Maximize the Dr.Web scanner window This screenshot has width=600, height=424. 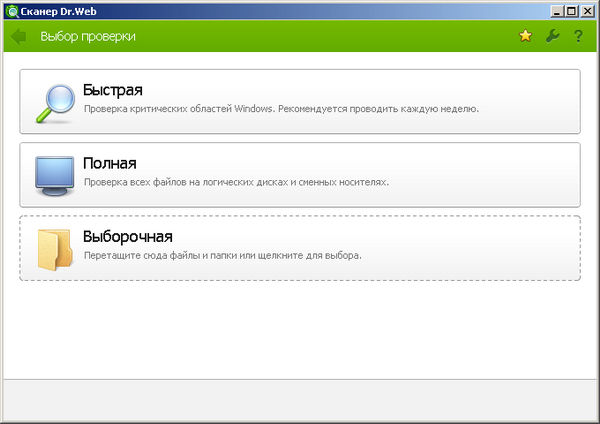(572, 11)
